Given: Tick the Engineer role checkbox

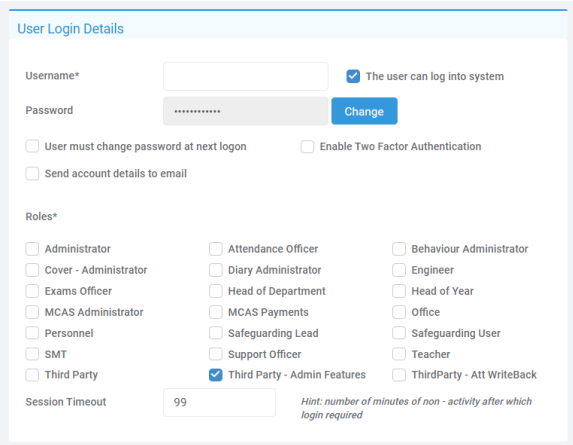Looking at the screenshot, I should pos(399,270).
